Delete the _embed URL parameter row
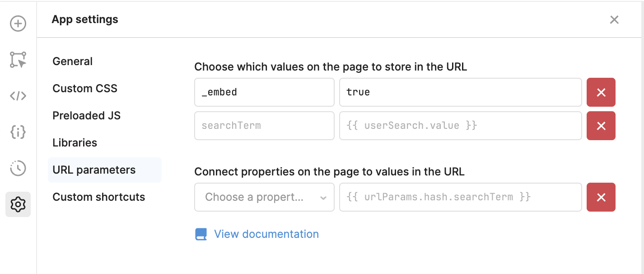The image size is (644, 274). point(601,92)
